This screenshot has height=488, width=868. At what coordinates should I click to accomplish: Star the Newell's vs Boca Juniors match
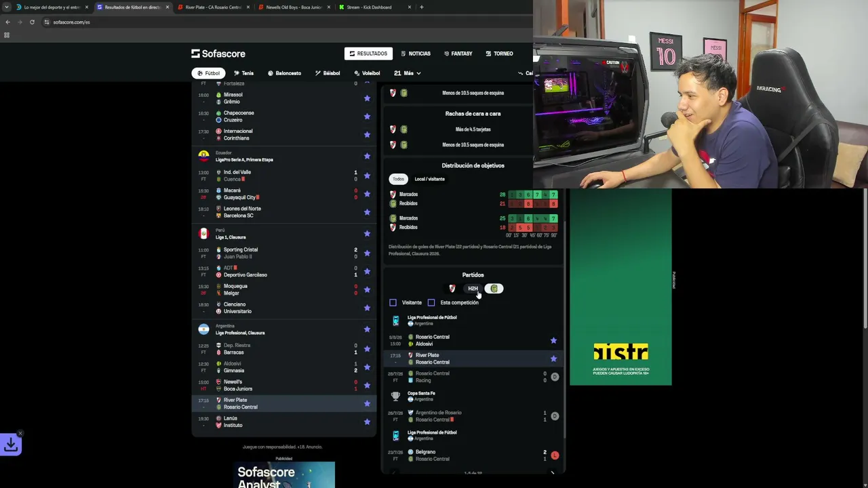367,385
